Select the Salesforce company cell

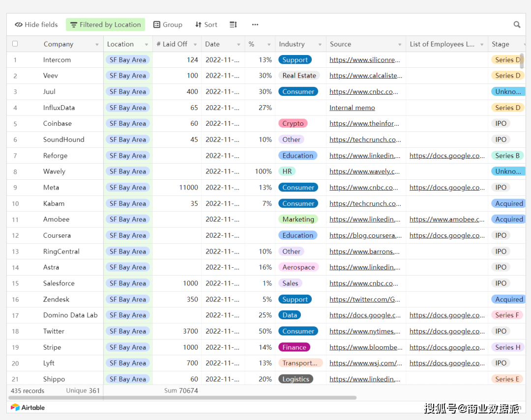tap(59, 283)
